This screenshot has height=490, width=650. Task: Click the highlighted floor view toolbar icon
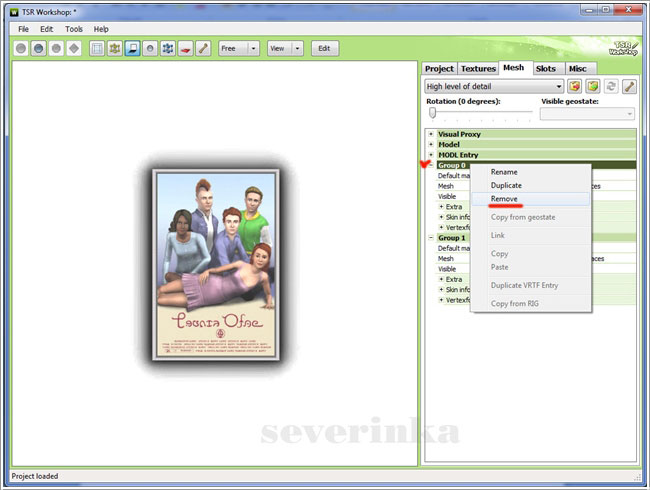(x=132, y=48)
